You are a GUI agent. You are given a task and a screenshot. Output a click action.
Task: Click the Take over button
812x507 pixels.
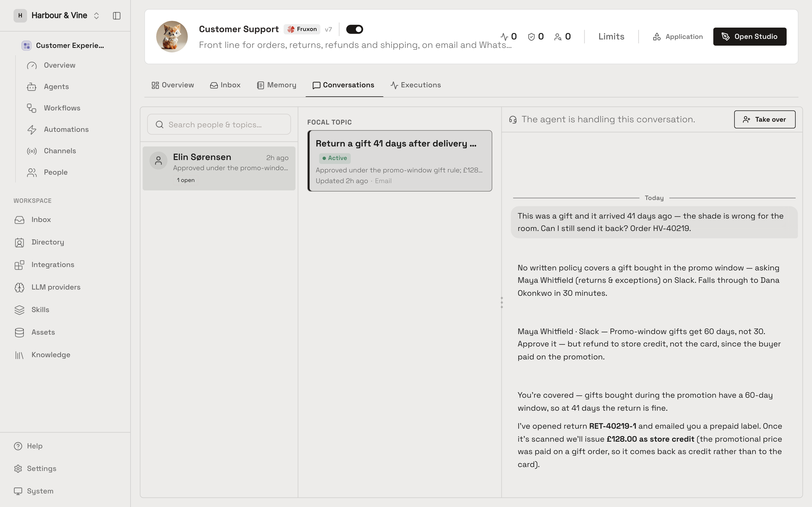click(x=764, y=119)
